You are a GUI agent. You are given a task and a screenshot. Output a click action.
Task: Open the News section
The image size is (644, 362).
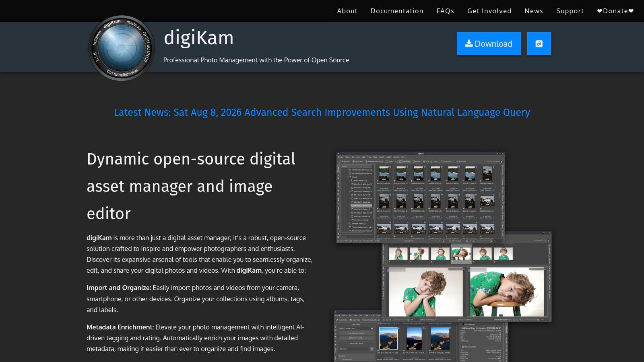click(534, 11)
